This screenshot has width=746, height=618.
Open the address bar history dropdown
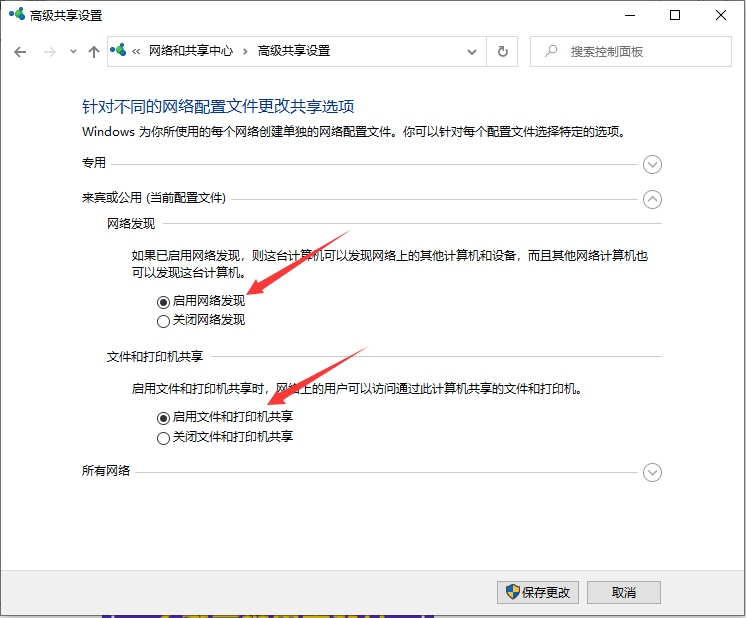click(x=472, y=51)
